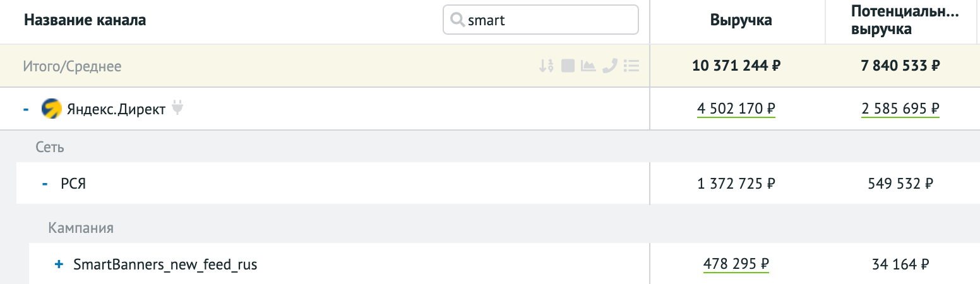Click the Название канала column header
Image resolution: width=980 pixels, height=284 pixels.
click(85, 21)
